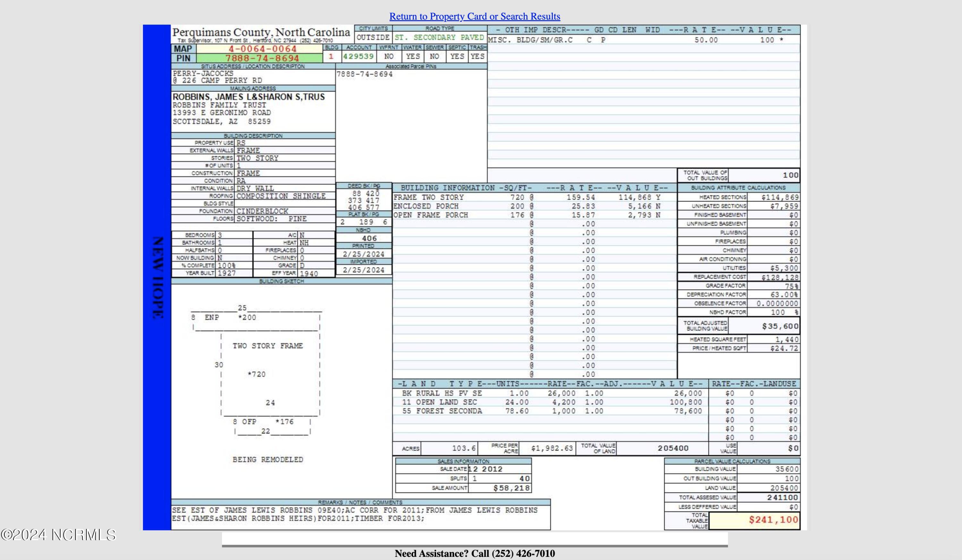
Task: Click the MISC. BLDG/SM/GR.C outbuilding row
Action: (644, 40)
